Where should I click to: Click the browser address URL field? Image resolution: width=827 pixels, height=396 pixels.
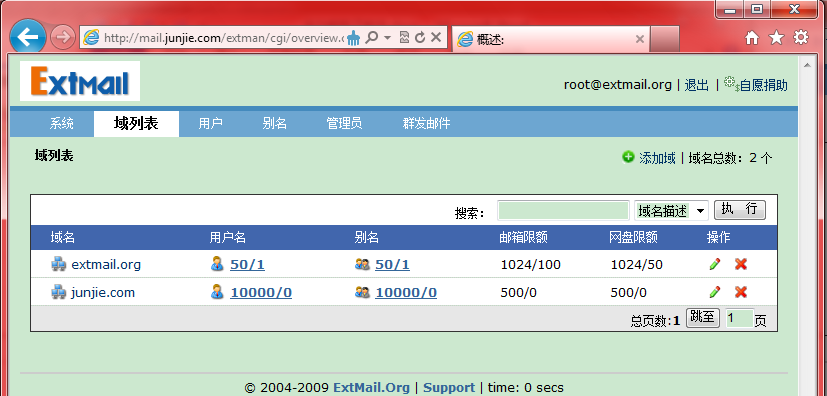click(x=224, y=38)
